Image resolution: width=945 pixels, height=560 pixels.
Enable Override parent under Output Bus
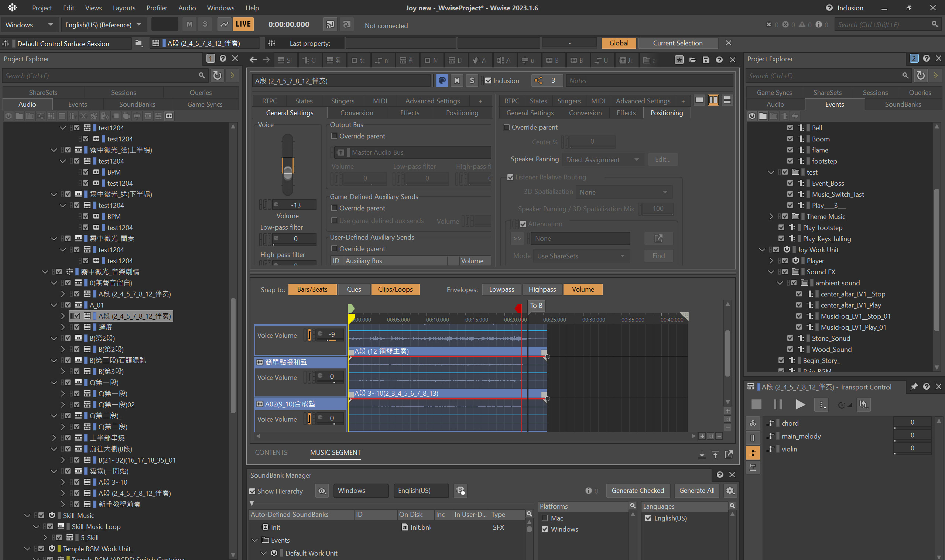pos(334,136)
